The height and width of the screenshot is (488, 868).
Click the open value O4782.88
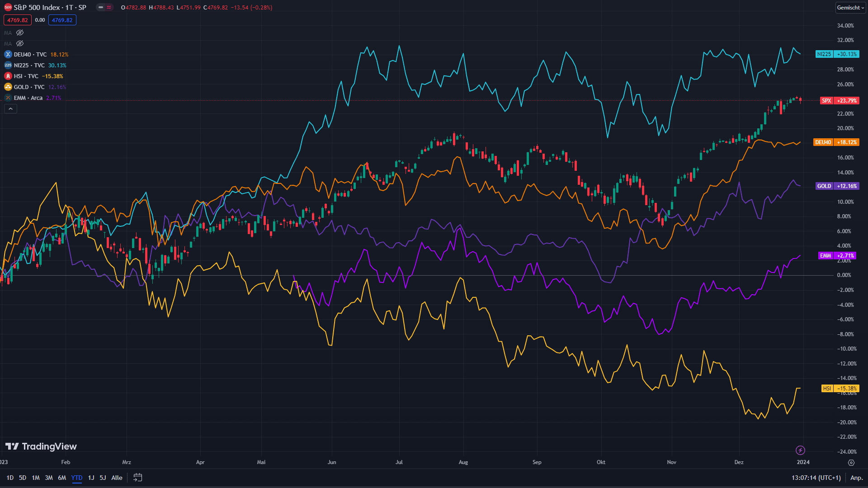(134, 7)
